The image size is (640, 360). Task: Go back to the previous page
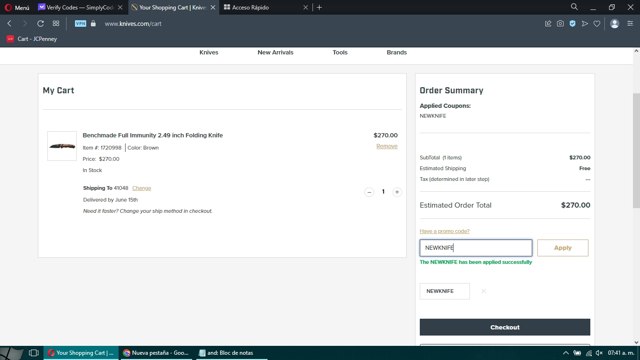click(x=9, y=24)
